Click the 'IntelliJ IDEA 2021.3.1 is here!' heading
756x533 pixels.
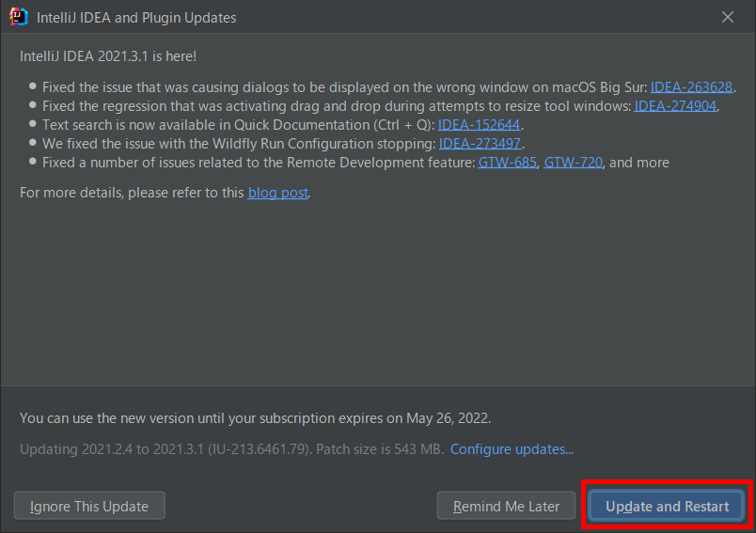pos(108,56)
